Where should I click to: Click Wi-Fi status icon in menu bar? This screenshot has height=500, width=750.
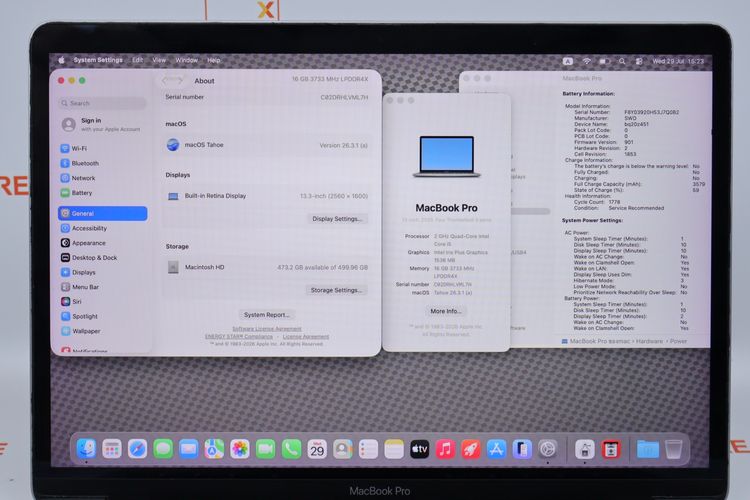pos(586,61)
